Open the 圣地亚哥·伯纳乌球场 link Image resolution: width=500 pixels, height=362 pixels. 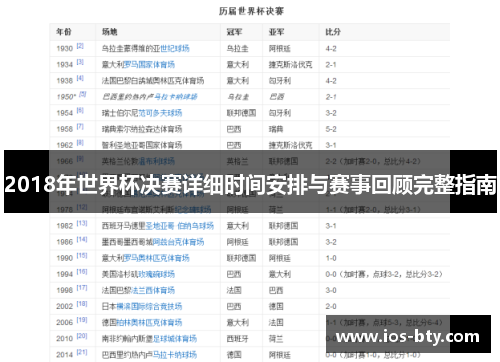click(x=179, y=226)
